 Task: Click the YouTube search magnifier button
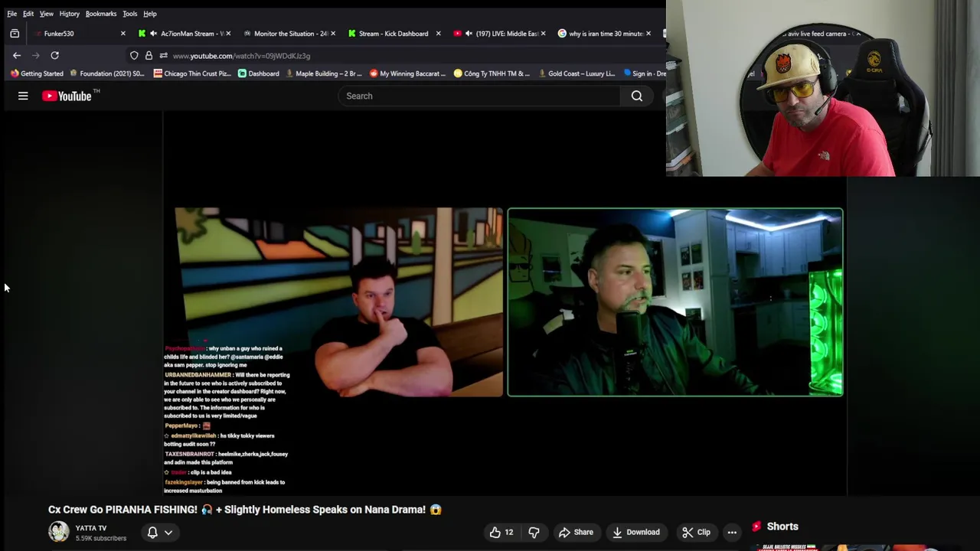click(x=637, y=96)
